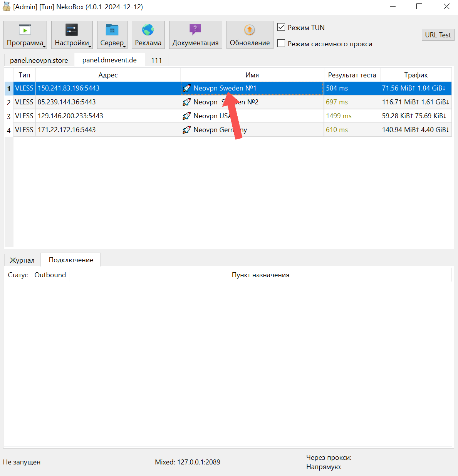Image resolution: width=458 pixels, height=476 pixels.
Task: Click Mixed: 127.0.0.1:2089 status text
Action: point(188,462)
